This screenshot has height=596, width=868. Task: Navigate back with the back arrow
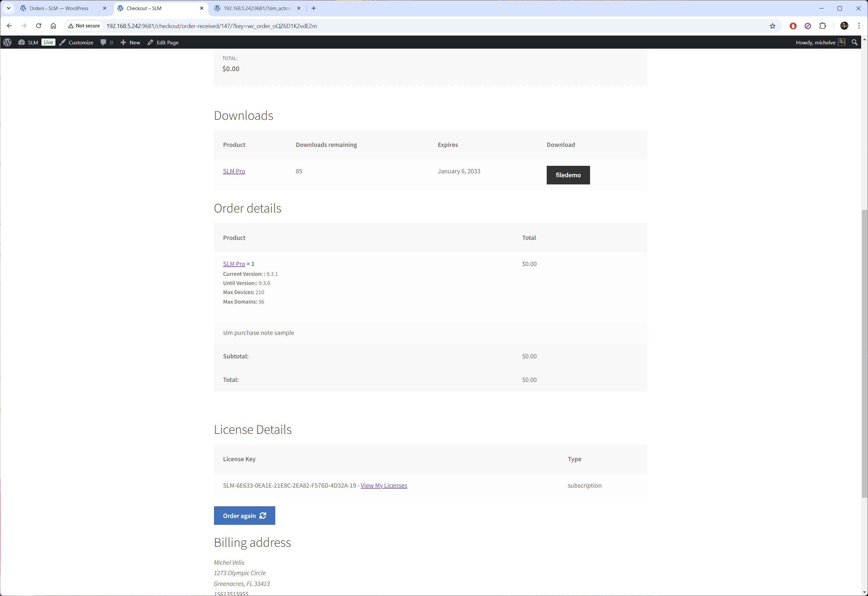9,26
